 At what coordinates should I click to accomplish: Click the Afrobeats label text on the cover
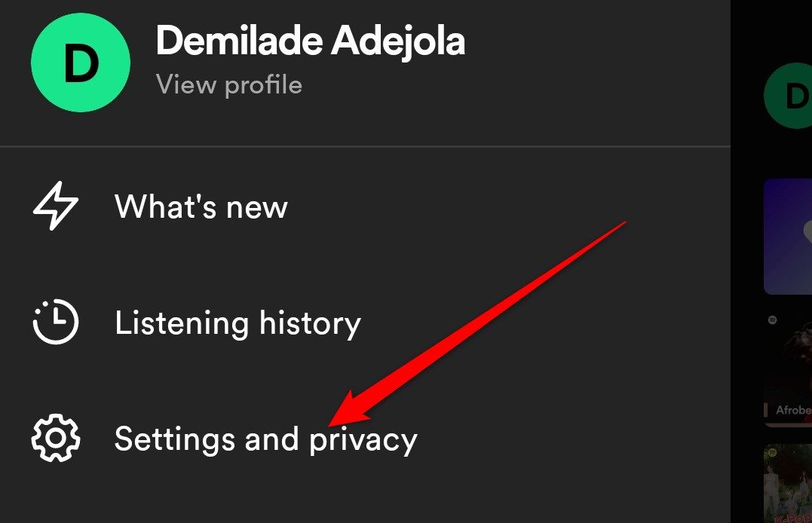click(793, 411)
